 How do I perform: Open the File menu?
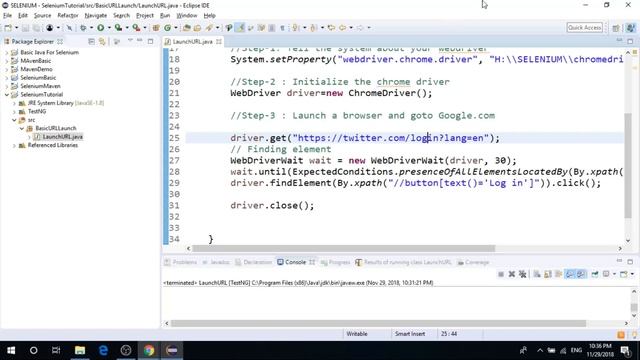coord(7,16)
